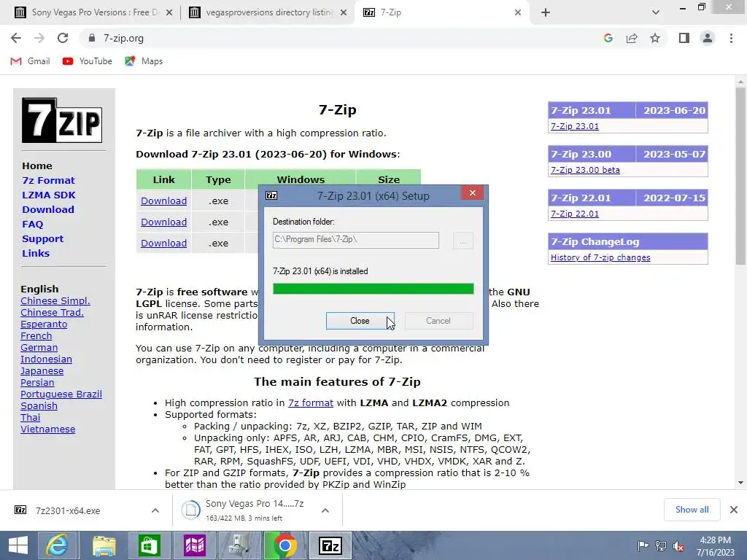
Task: Close the vegasproversions directory tab
Action: (344, 12)
